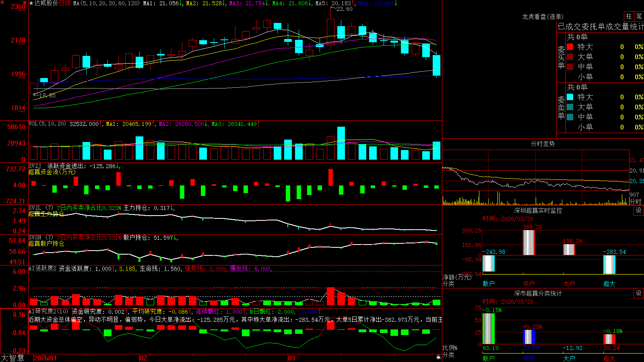Click the AI活跃度2 indicator label
This screenshot has width=644, height=362.
43,268
